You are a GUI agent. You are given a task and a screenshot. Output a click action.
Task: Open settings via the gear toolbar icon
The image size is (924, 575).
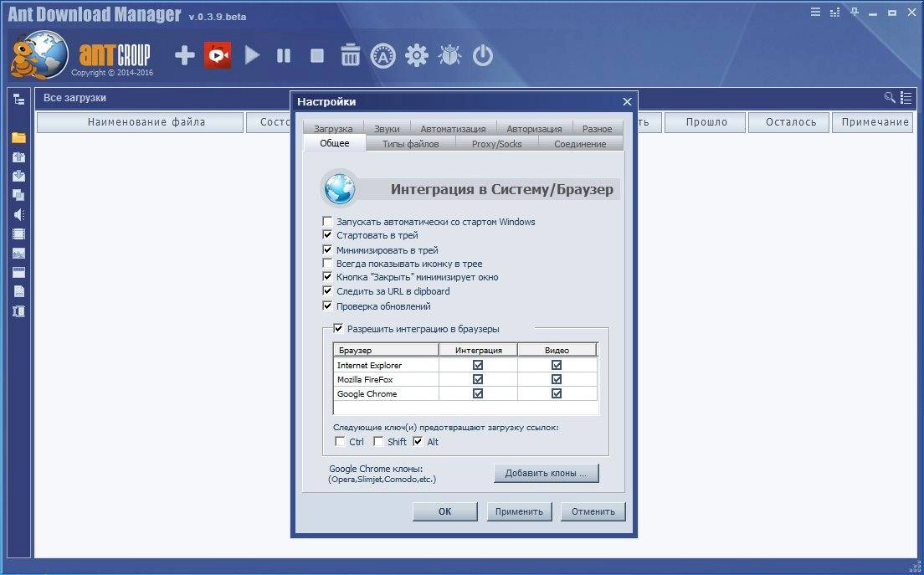coord(417,55)
